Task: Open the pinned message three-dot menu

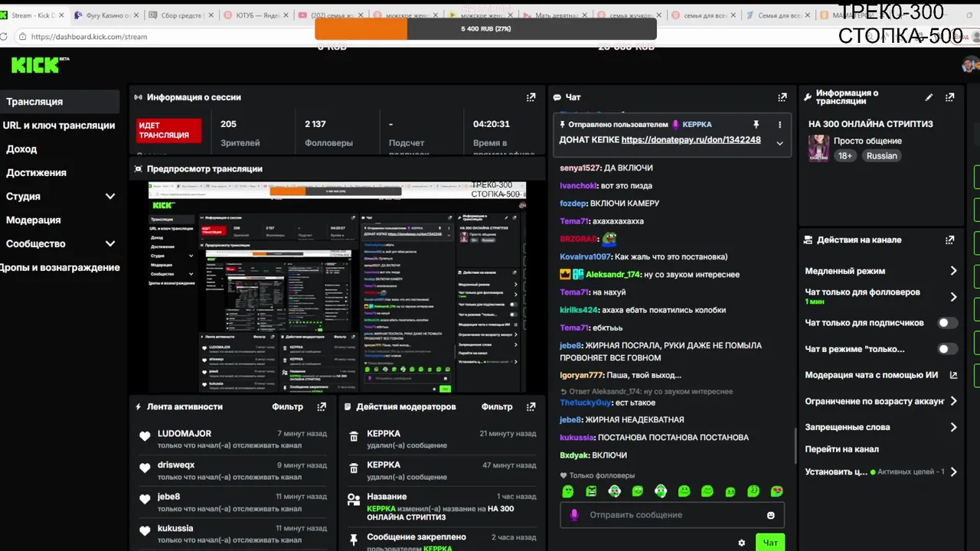Action: tap(779, 124)
